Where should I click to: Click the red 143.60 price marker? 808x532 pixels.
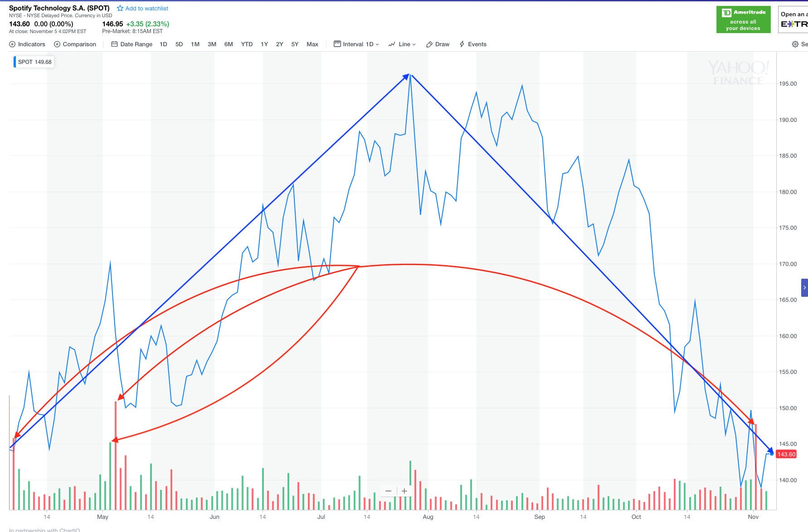pyautogui.click(x=786, y=455)
